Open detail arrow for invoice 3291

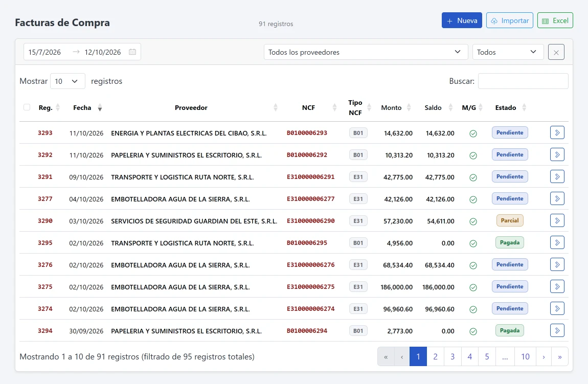click(x=557, y=176)
